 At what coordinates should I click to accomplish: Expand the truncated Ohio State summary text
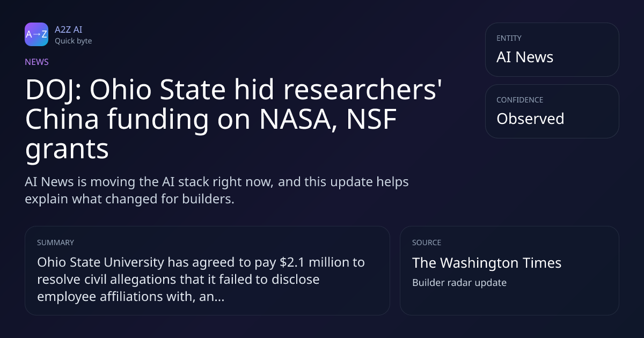(201, 280)
